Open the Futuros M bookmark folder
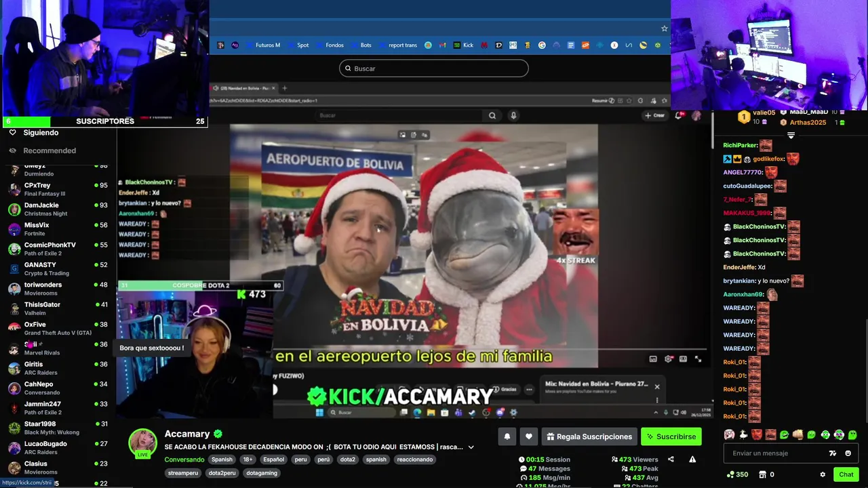868x488 pixels. (x=263, y=45)
